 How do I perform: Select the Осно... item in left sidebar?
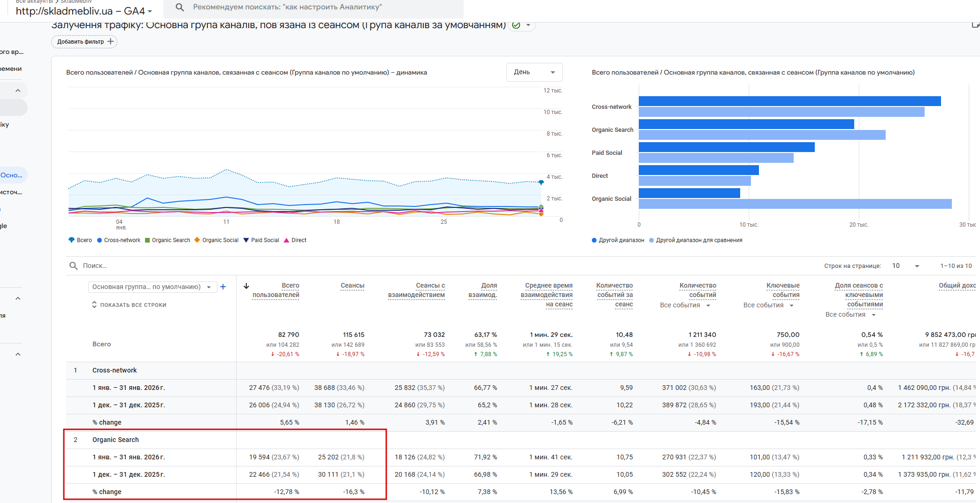(x=12, y=175)
